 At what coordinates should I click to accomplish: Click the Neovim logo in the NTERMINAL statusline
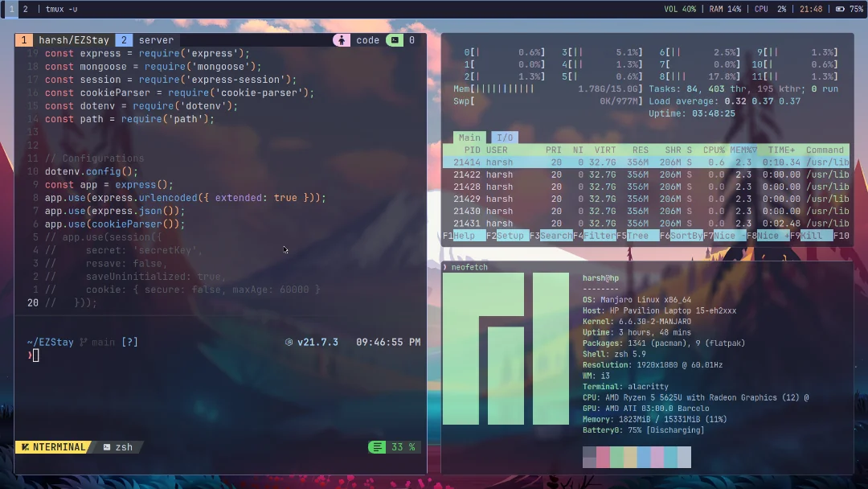point(26,447)
